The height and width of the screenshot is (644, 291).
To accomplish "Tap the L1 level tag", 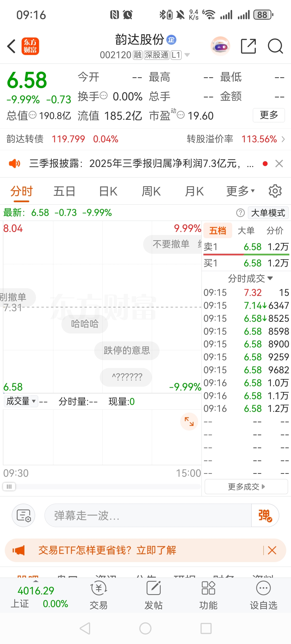I will [x=176, y=55].
